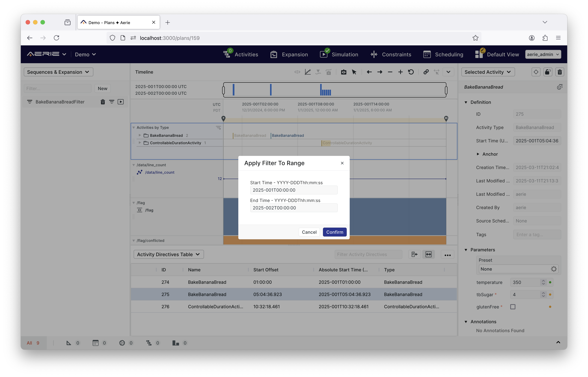
Task: Expand the Anchor section
Action: 478,154
